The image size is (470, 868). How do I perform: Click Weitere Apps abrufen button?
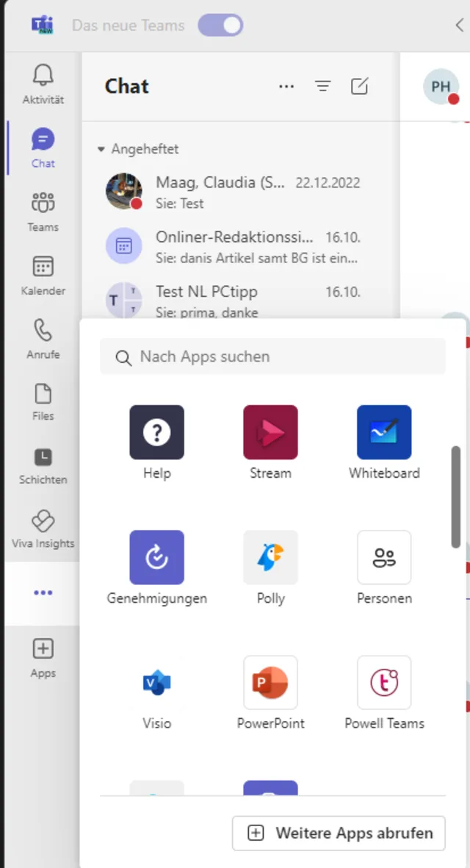pos(339,833)
